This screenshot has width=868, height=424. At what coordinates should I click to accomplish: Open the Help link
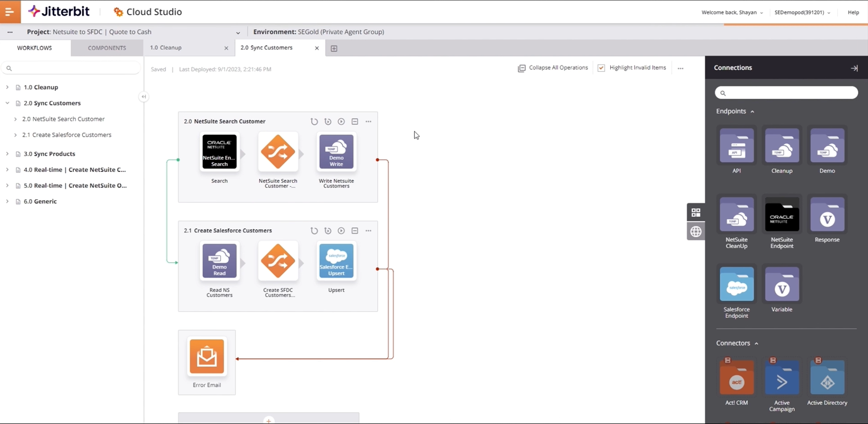853,12
